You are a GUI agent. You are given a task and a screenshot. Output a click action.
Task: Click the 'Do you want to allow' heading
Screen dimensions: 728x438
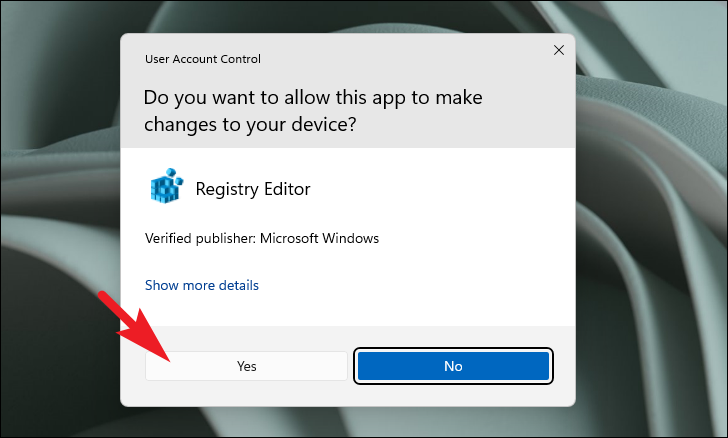pyautogui.click(x=313, y=111)
